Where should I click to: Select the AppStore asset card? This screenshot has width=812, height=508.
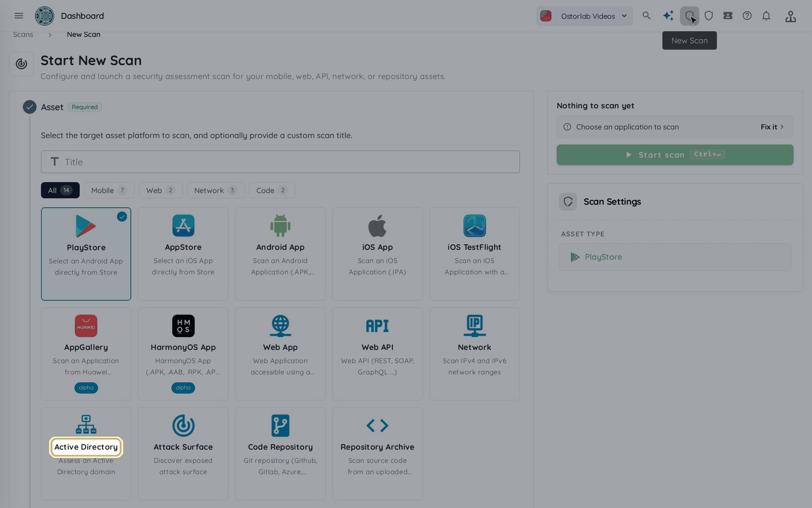pyautogui.click(x=183, y=254)
